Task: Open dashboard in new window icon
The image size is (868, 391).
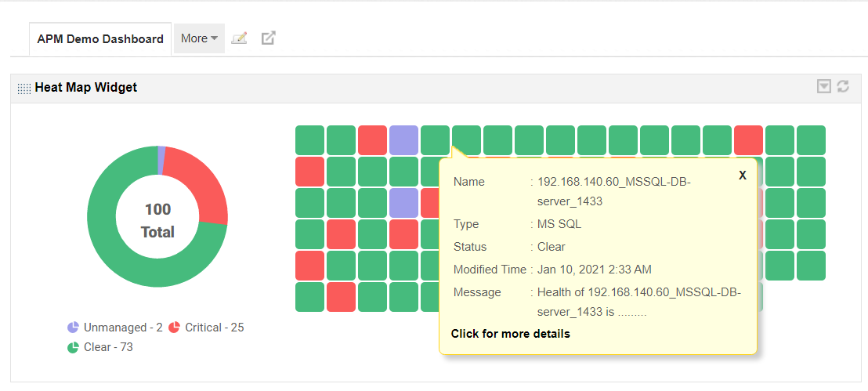Action: 268,38
